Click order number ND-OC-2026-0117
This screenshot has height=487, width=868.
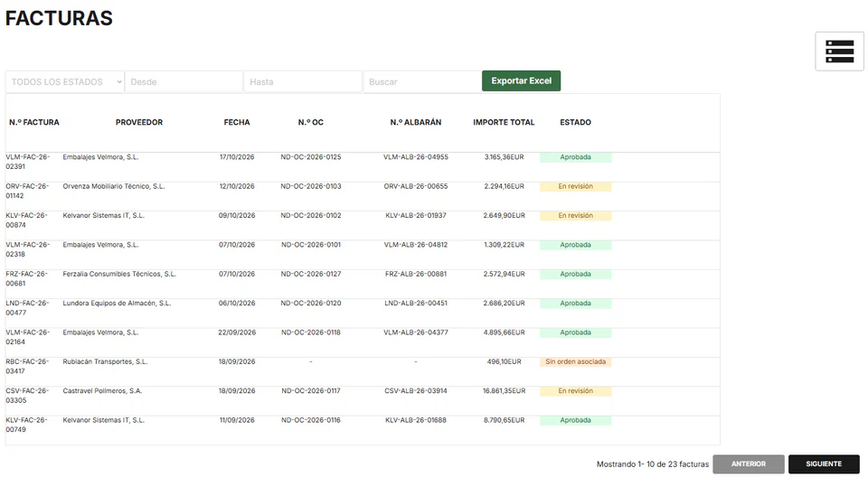[310, 391]
